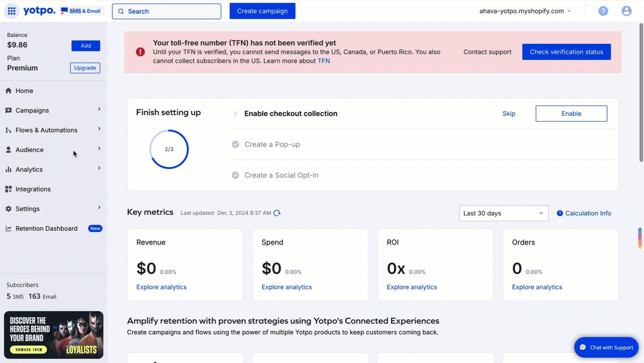Click the Calculation Info question icon
This screenshot has height=363, width=644.
tap(559, 213)
